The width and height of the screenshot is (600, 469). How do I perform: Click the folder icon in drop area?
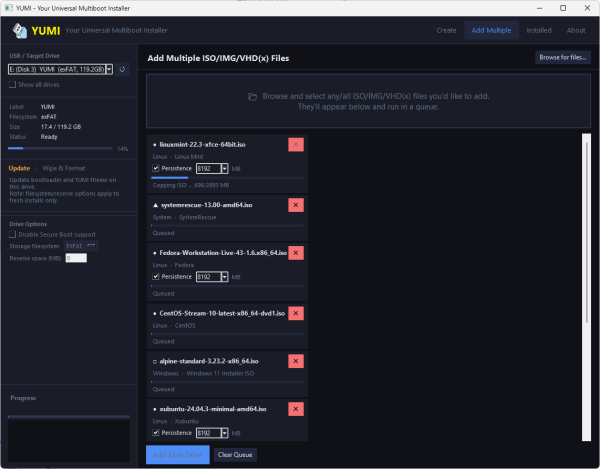tap(253, 97)
